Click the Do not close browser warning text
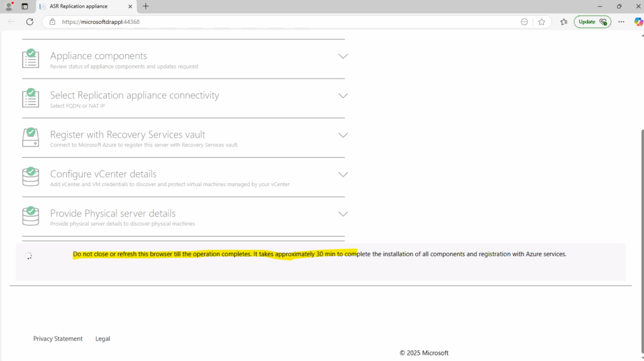Screen dimensions: 644x361 (x=319, y=254)
